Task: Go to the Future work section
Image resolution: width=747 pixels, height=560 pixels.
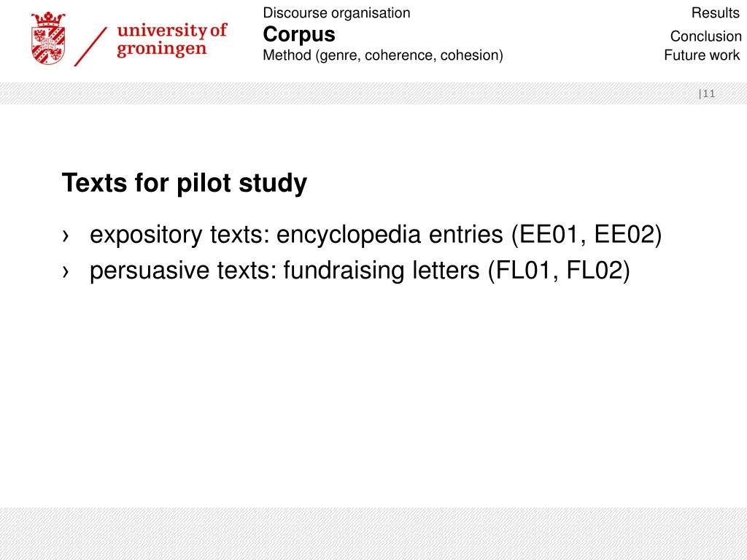Action: click(702, 55)
